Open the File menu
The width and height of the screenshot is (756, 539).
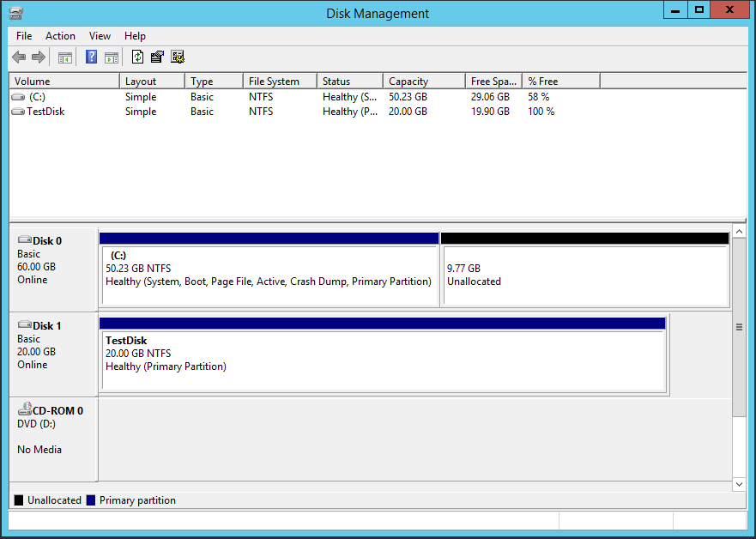coord(24,36)
